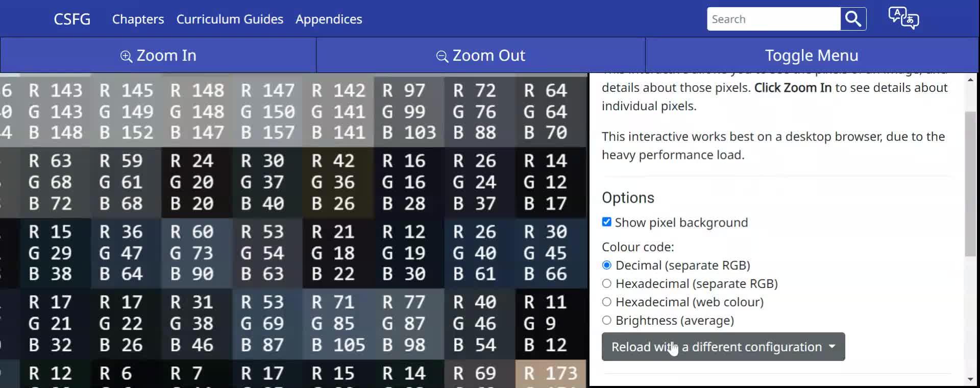980x388 pixels.
Task: Click the panel scroll down arrow
Action: (x=970, y=379)
